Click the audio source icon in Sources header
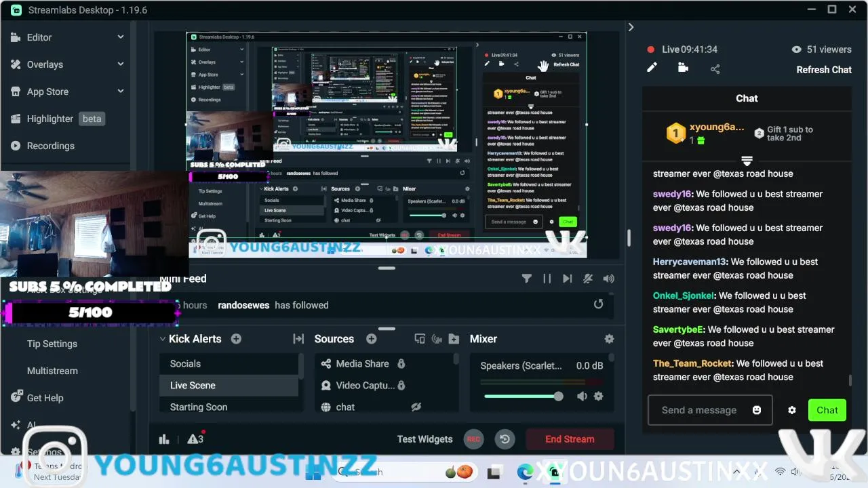Viewport: 868px width, 488px height. (437, 339)
